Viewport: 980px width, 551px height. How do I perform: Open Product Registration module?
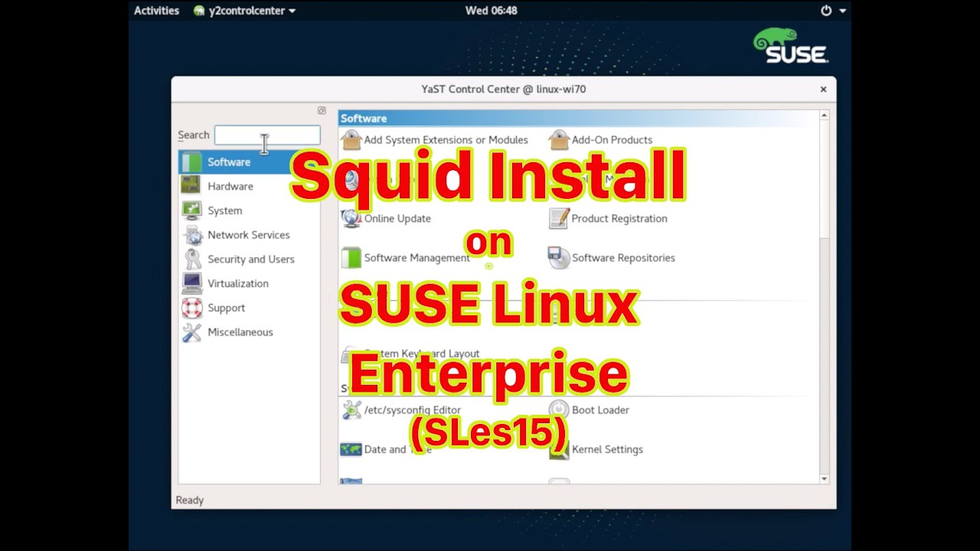tap(608, 219)
